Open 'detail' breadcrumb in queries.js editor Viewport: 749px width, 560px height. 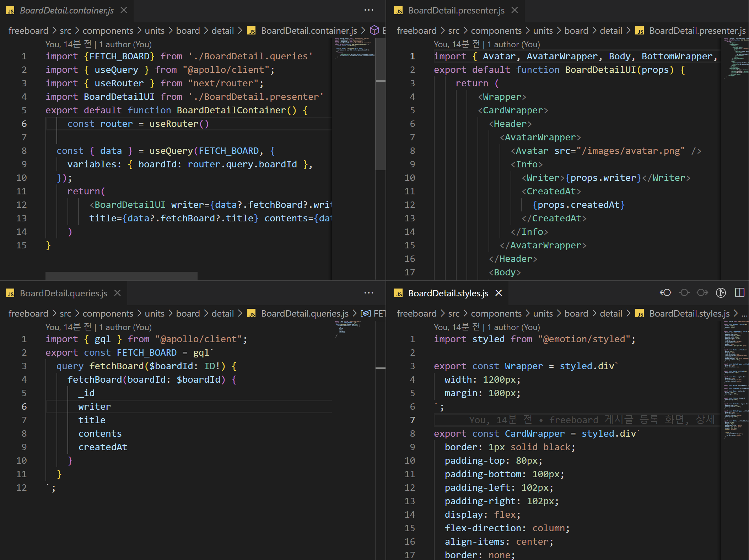(x=223, y=313)
